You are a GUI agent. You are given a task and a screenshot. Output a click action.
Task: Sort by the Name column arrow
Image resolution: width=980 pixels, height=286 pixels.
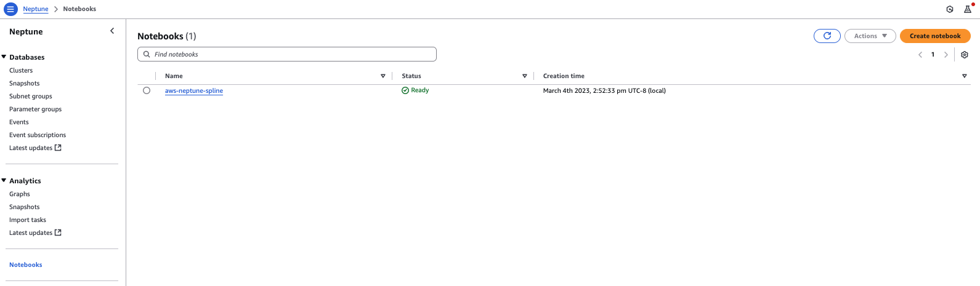pos(383,76)
